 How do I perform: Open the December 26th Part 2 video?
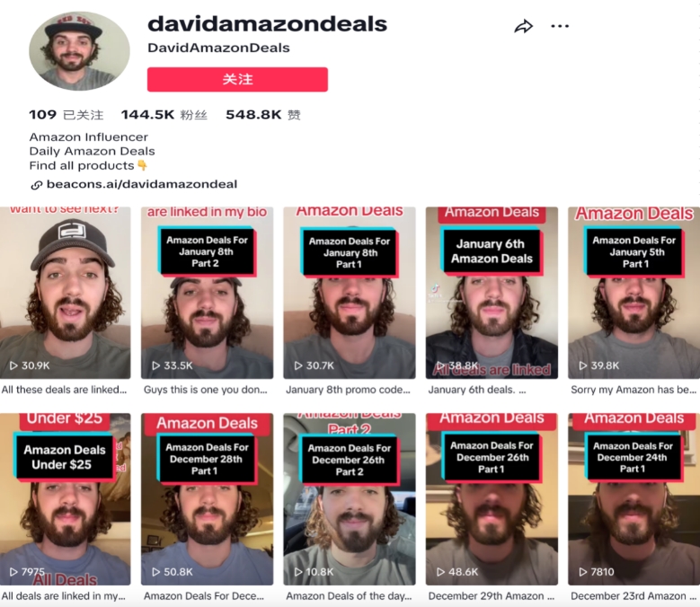tap(350, 499)
